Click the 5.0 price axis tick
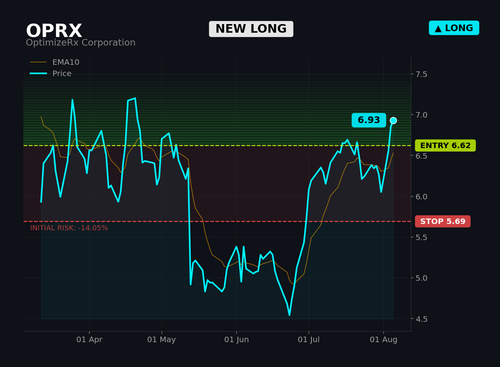The width and height of the screenshot is (500, 367). (421, 278)
